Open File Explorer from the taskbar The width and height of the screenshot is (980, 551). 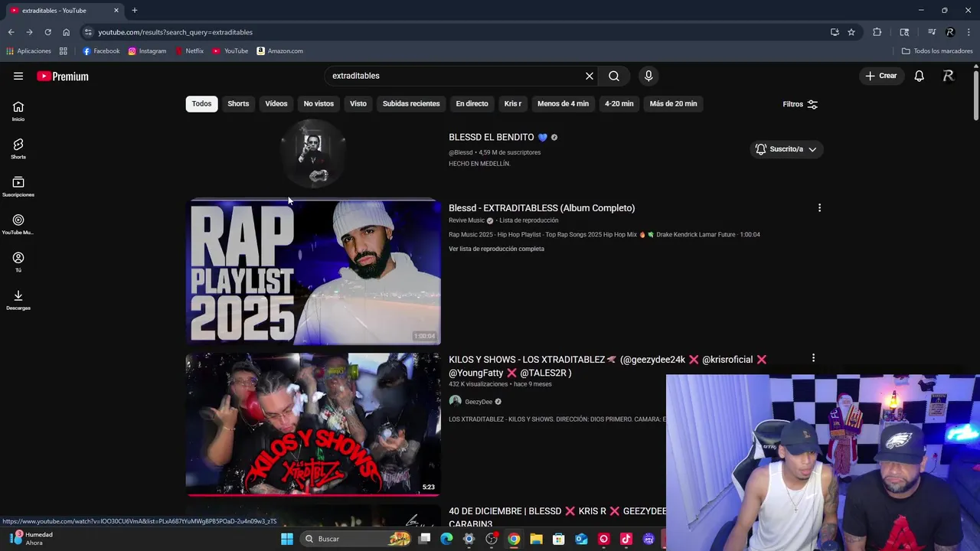pyautogui.click(x=536, y=539)
